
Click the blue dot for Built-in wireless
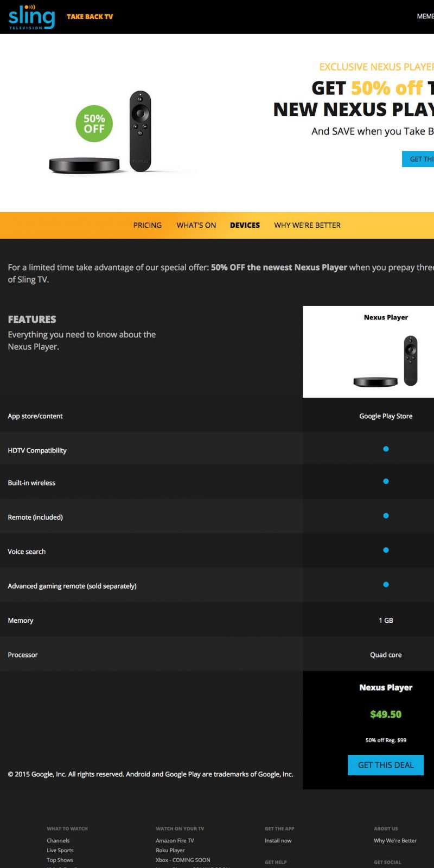[386, 481]
